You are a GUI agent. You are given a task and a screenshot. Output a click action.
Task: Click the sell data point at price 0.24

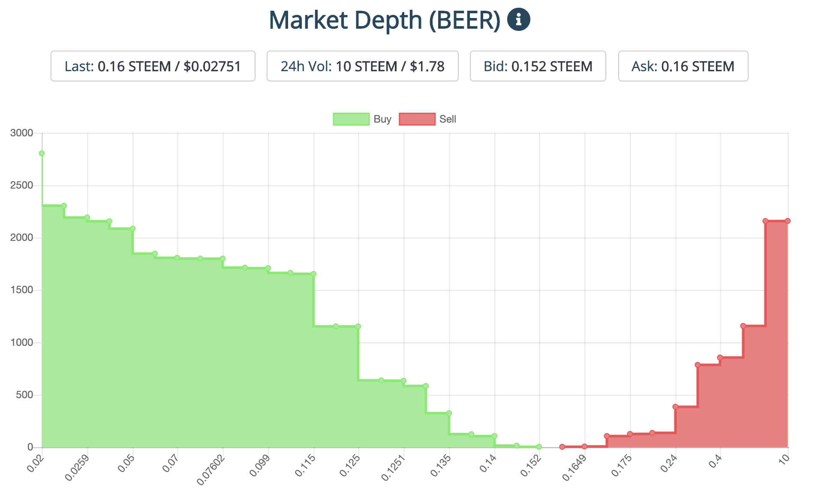(x=675, y=407)
